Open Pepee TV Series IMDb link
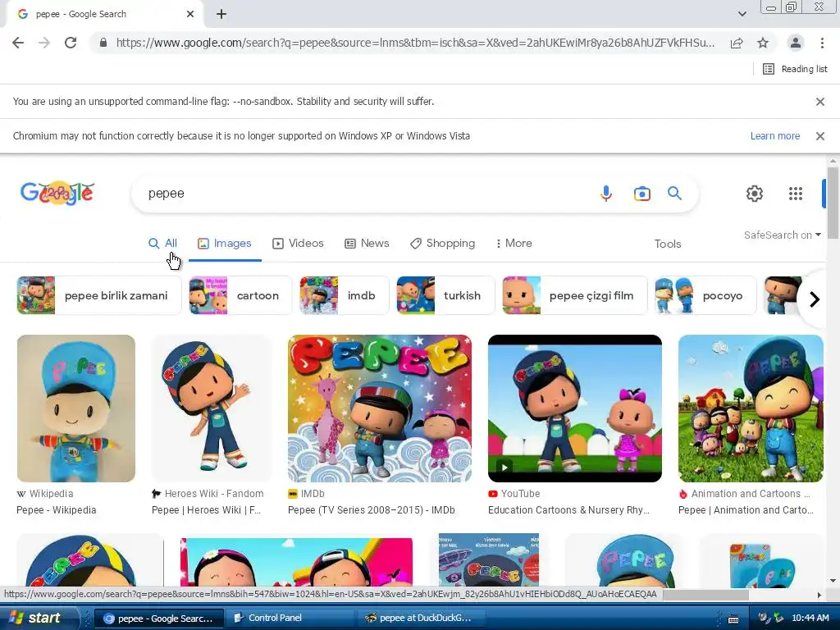Image resolution: width=840 pixels, height=630 pixels. pos(372,510)
